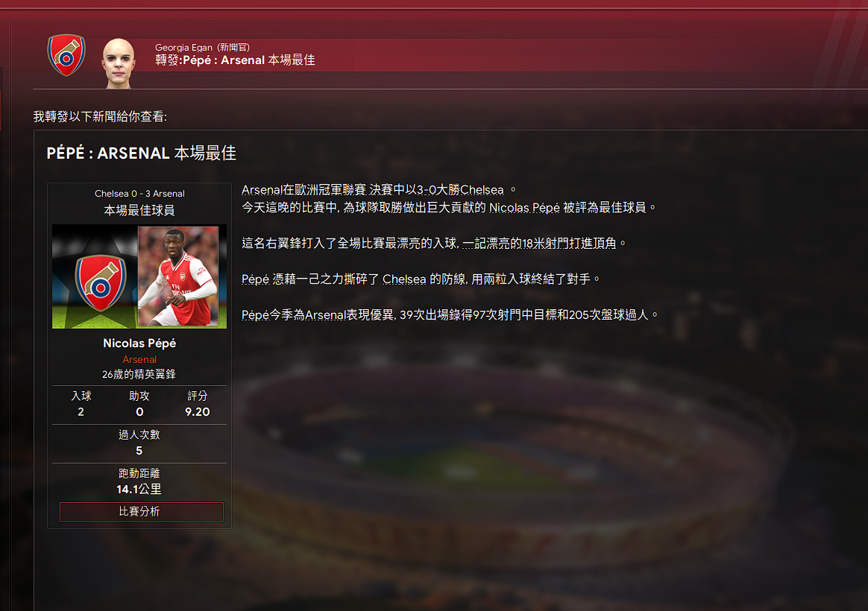Click the Nicolas Pépé name under photo
Image resolution: width=868 pixels, height=611 pixels.
pyautogui.click(x=139, y=344)
